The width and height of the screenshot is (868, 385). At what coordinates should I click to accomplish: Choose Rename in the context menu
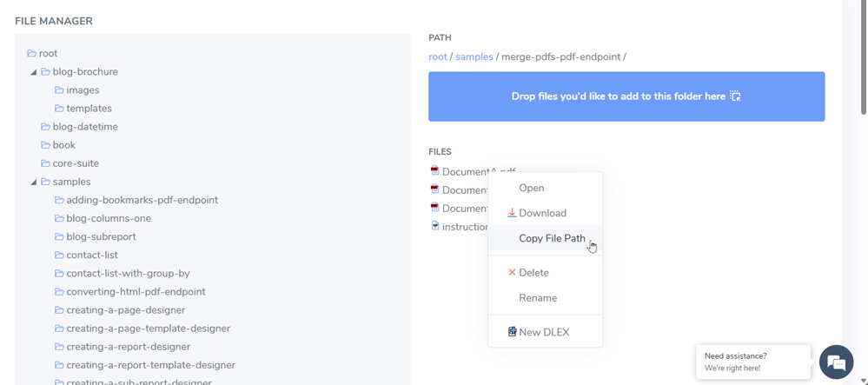[538, 298]
